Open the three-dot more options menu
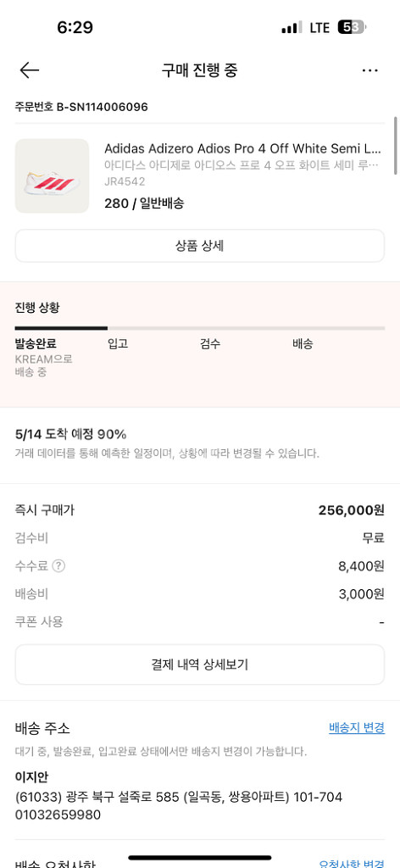 click(x=369, y=70)
